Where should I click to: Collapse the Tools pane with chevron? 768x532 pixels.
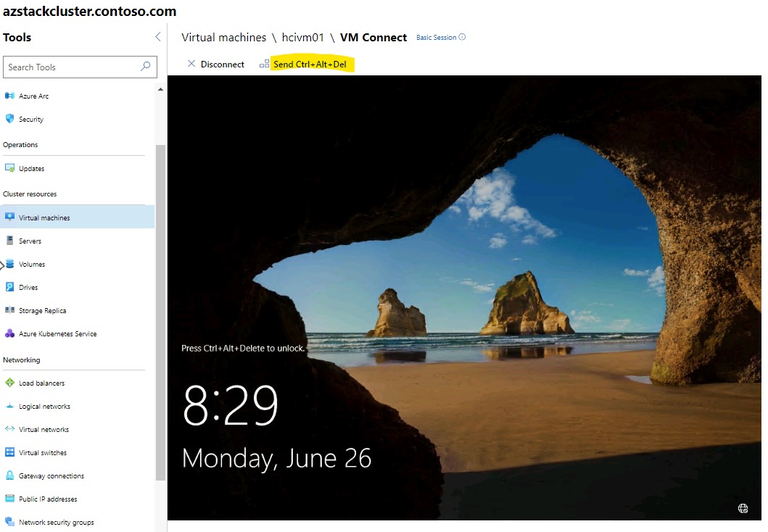[157, 37]
